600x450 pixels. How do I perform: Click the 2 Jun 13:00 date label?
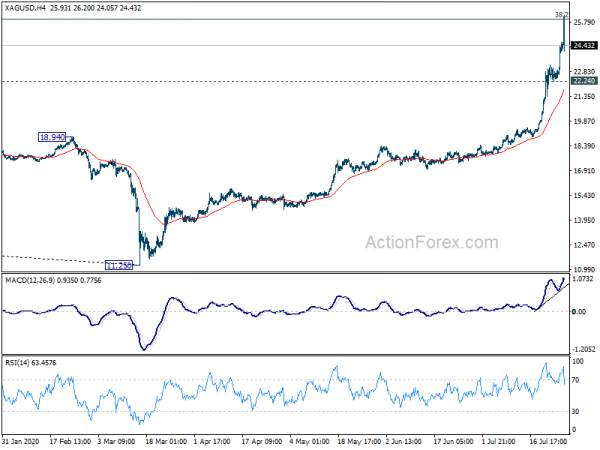pos(404,441)
